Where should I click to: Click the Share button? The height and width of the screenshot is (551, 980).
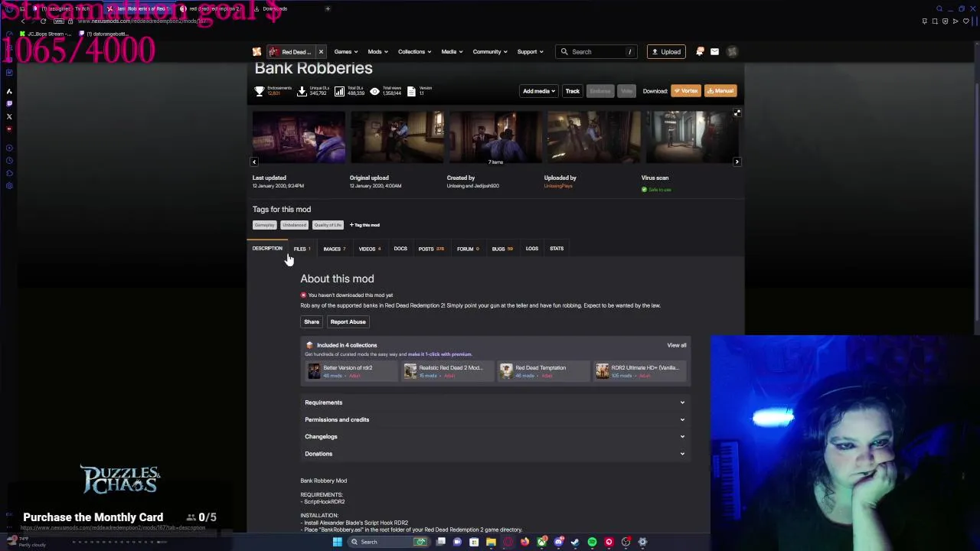[312, 322]
